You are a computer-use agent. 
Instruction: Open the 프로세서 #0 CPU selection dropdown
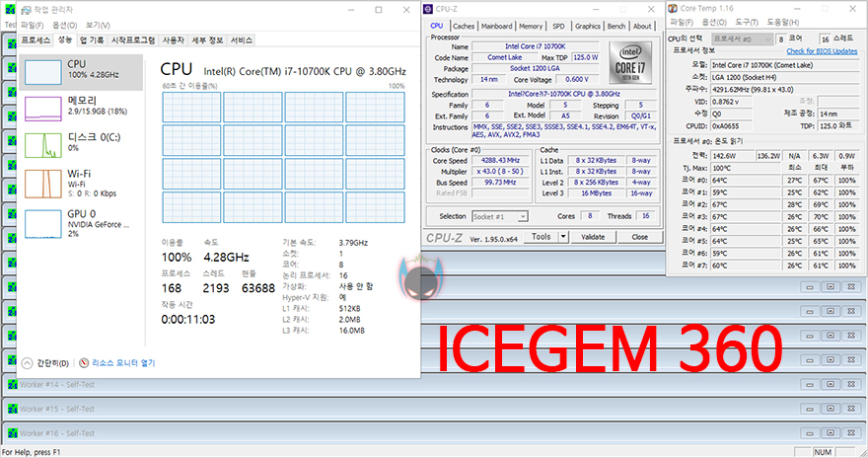[742, 38]
